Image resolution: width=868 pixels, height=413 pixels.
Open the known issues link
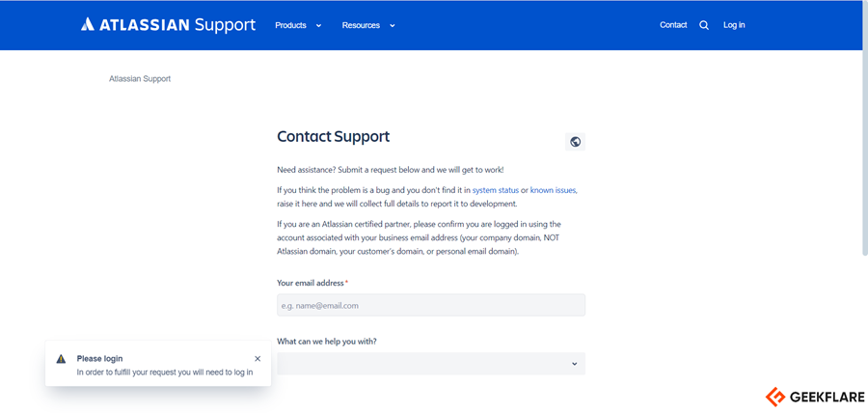tap(553, 190)
